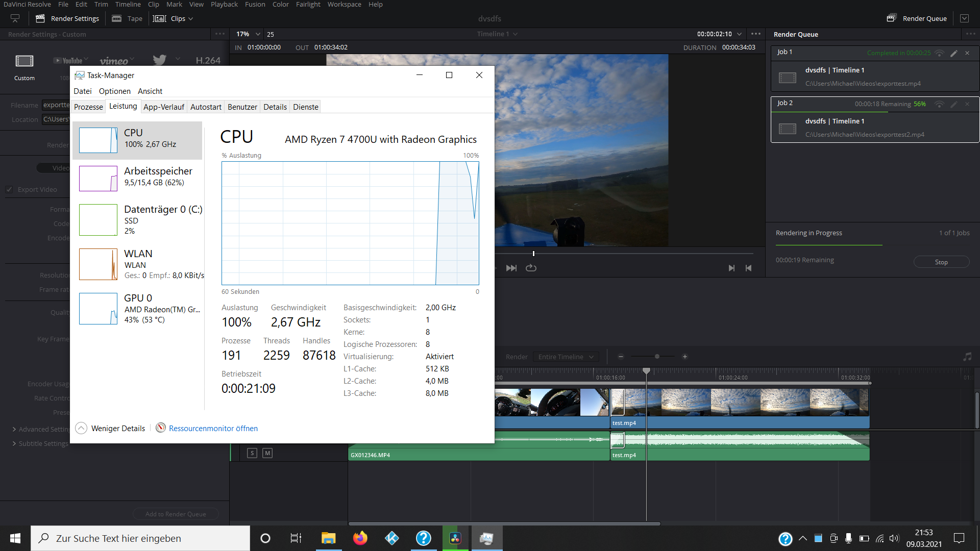Open the Timeline 1 selector dropdown
This screenshot has height=551, width=980.
click(497, 34)
